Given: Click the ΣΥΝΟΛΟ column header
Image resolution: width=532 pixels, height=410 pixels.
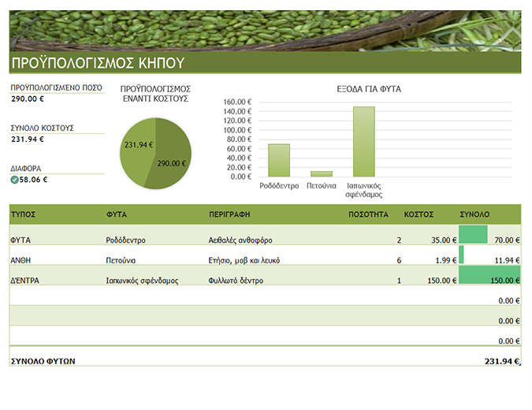Looking at the screenshot, I should (474, 214).
